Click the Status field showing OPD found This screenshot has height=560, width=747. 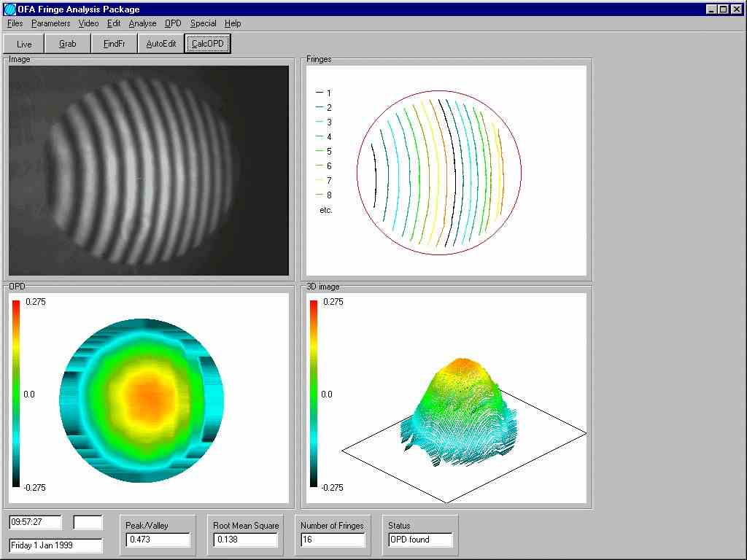pyautogui.click(x=420, y=540)
